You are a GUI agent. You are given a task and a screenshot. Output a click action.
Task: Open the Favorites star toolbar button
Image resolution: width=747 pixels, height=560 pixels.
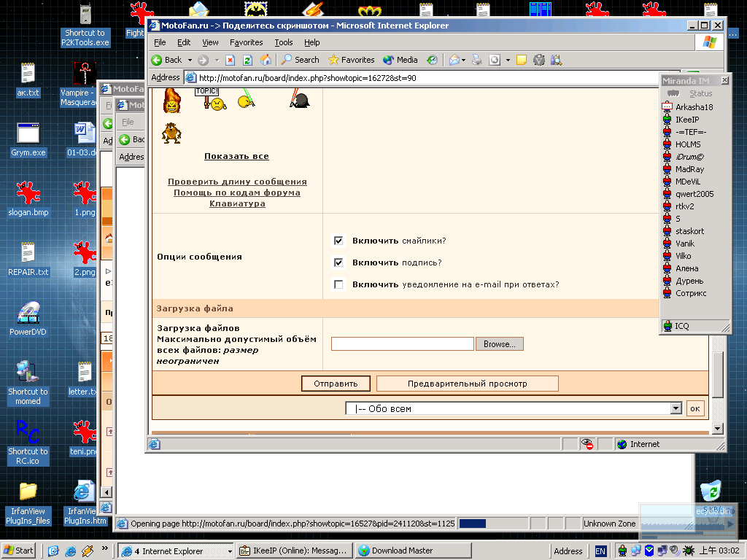tap(351, 60)
